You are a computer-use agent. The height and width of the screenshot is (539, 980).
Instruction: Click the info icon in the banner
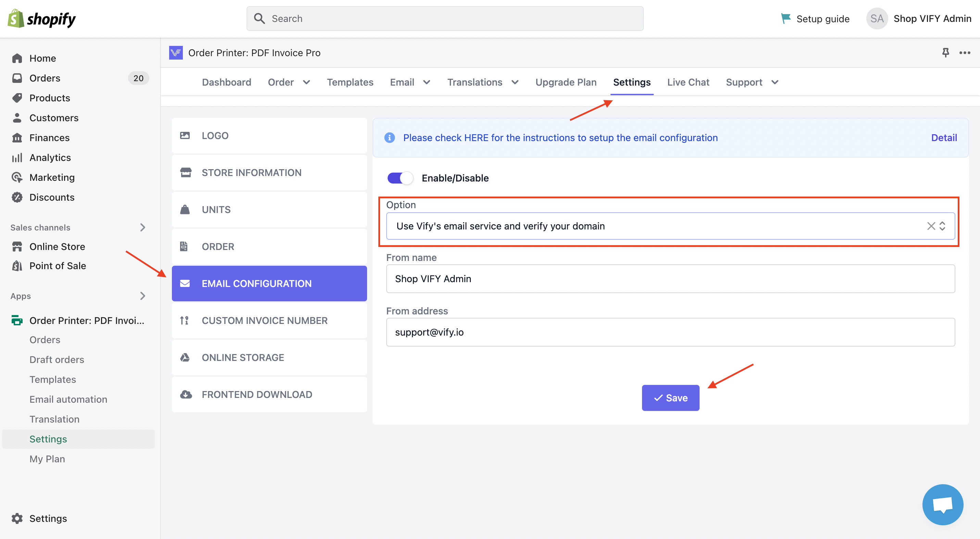tap(389, 138)
